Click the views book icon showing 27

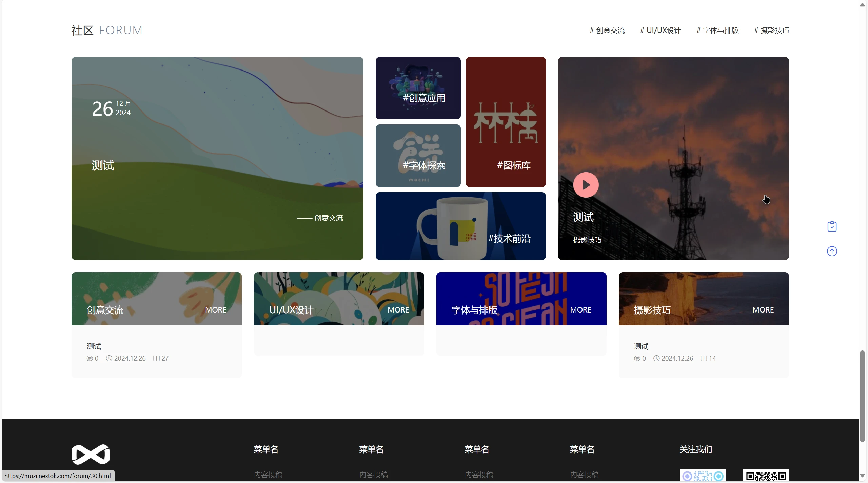pyautogui.click(x=156, y=358)
